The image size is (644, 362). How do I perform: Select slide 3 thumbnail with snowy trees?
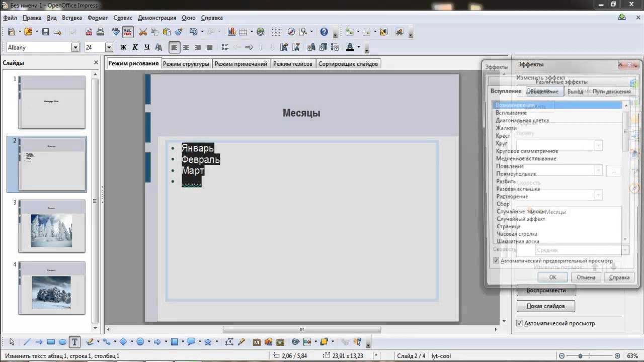(51, 226)
